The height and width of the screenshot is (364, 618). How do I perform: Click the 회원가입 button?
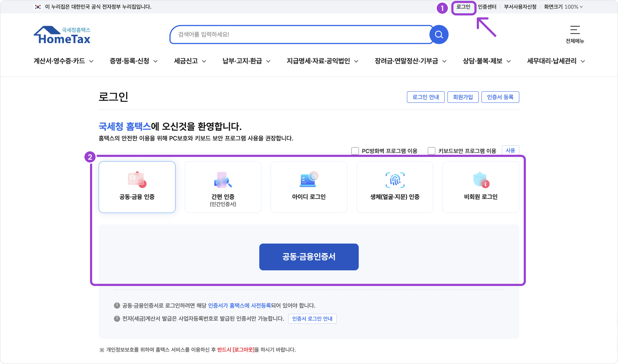(x=463, y=97)
